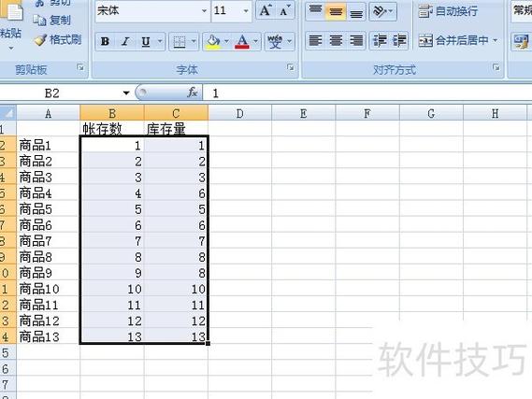Toggle Underline formatting
Image resolution: width=532 pixels, height=399 pixels.
(146, 42)
